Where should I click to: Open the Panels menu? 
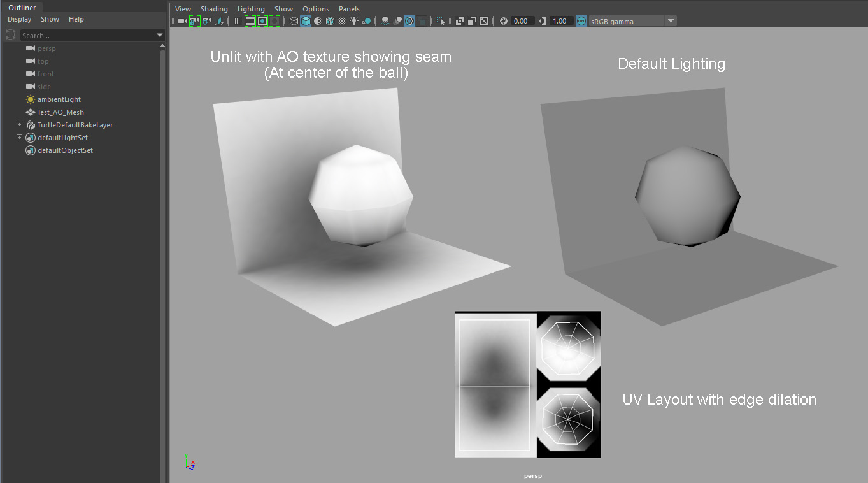coord(349,9)
